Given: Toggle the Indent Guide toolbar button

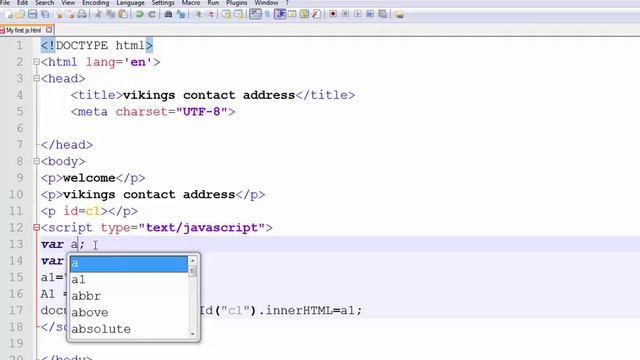Looking at the screenshot, I should pyautogui.click(x=280, y=15).
